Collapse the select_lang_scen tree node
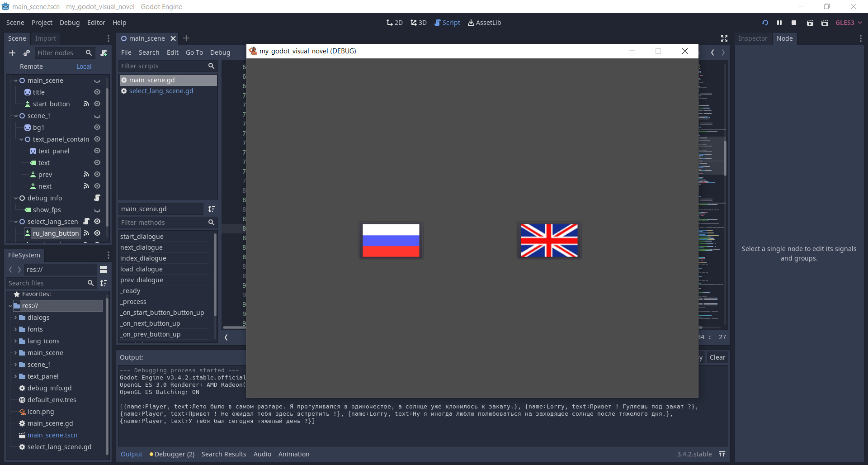The width and height of the screenshot is (868, 465). [16, 222]
